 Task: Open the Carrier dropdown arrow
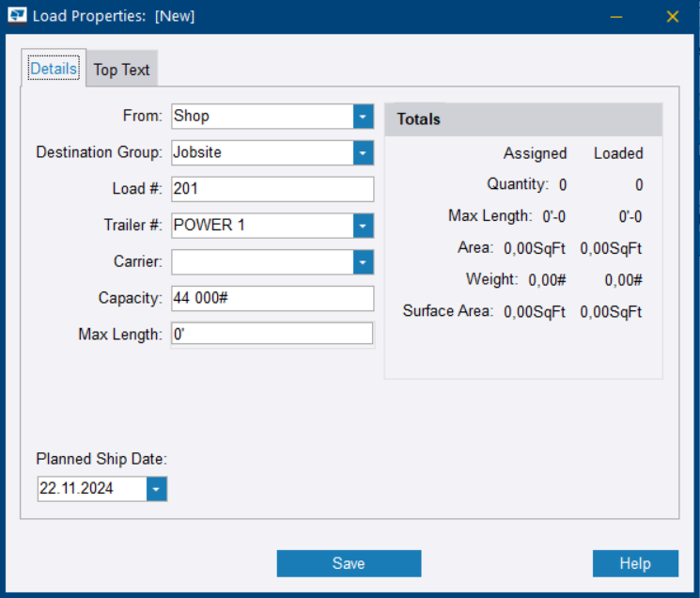coord(364,262)
